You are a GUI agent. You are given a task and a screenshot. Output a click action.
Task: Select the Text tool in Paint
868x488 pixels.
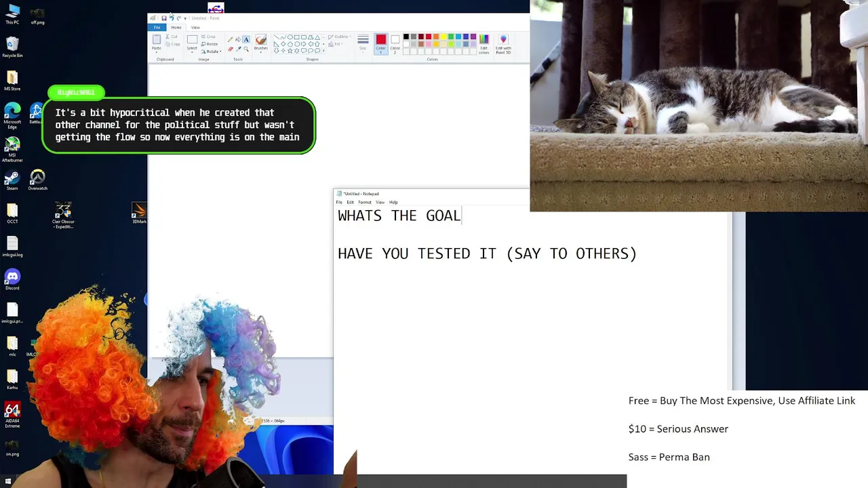click(246, 39)
